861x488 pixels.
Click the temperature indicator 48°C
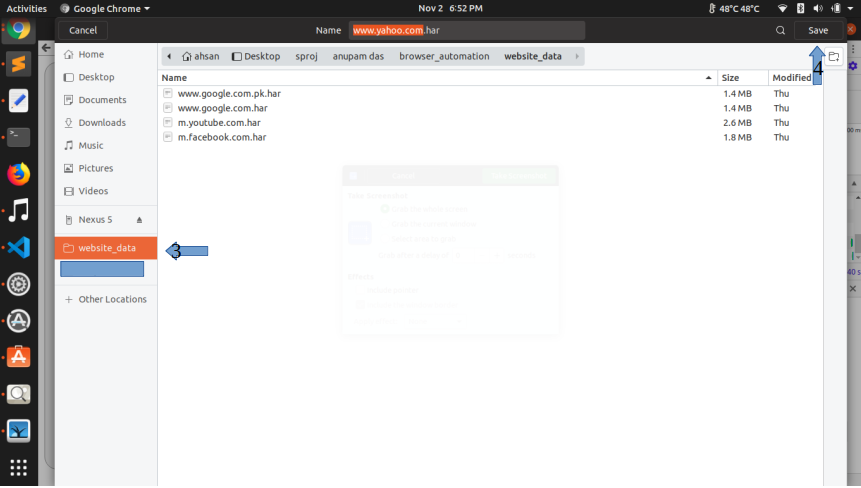point(734,8)
